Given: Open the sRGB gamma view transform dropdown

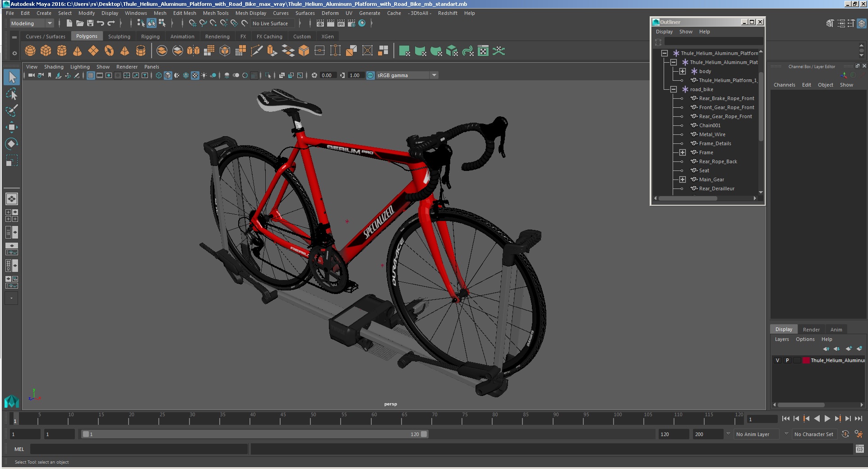Looking at the screenshot, I should coord(407,75).
